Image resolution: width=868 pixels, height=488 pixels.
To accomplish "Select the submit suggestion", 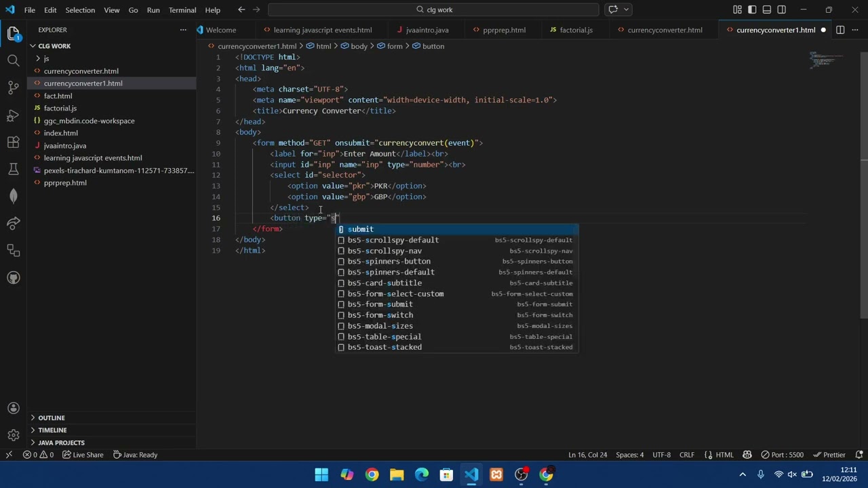I will [x=457, y=229].
